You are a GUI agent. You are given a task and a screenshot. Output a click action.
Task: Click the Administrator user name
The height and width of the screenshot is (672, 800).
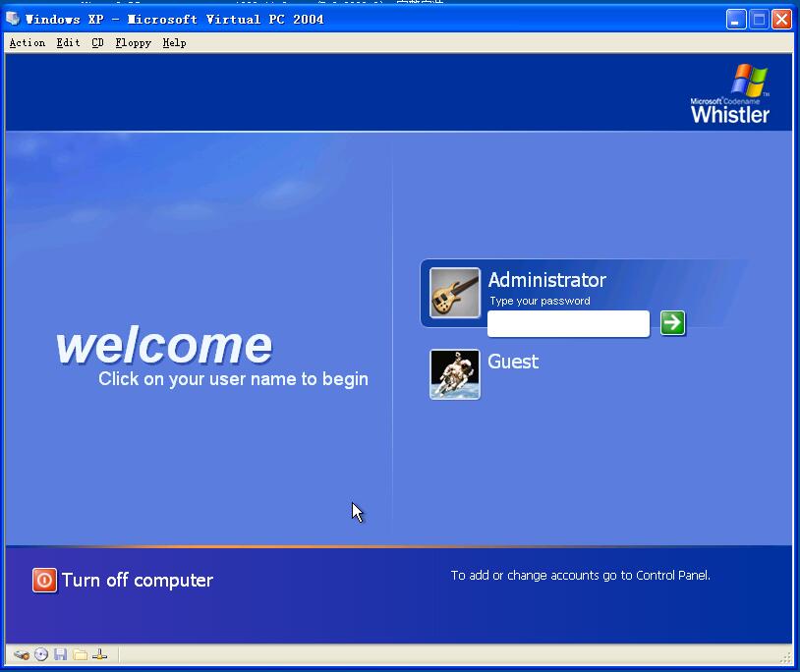[547, 280]
